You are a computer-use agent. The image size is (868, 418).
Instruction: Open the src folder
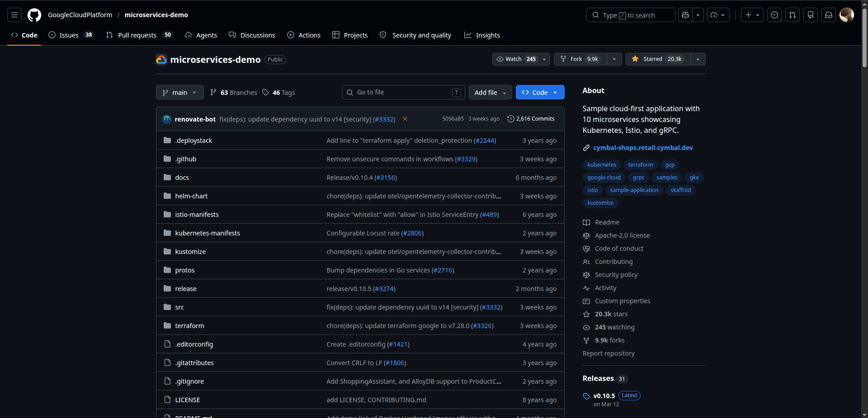179,307
